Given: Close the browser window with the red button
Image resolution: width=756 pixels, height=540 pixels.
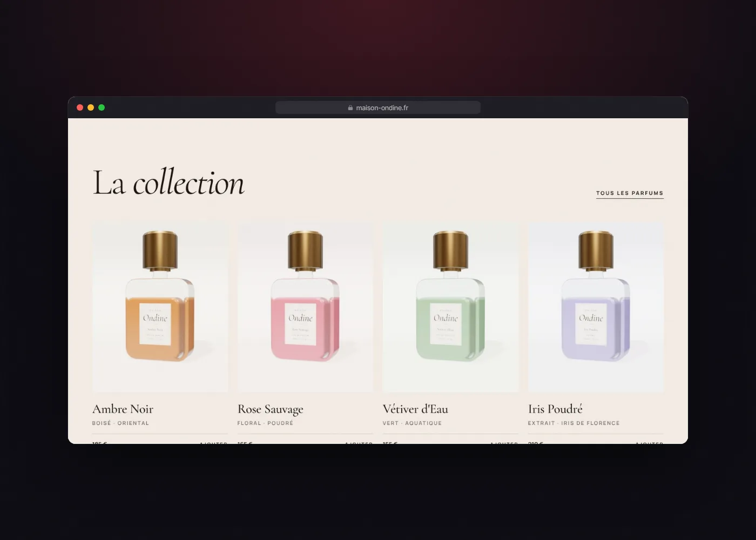Looking at the screenshot, I should coord(80,107).
